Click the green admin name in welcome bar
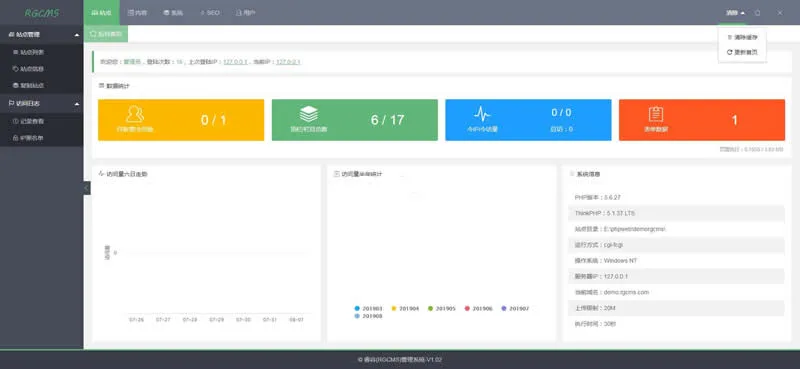Viewport: 800px width, 369px height. pyautogui.click(x=132, y=62)
